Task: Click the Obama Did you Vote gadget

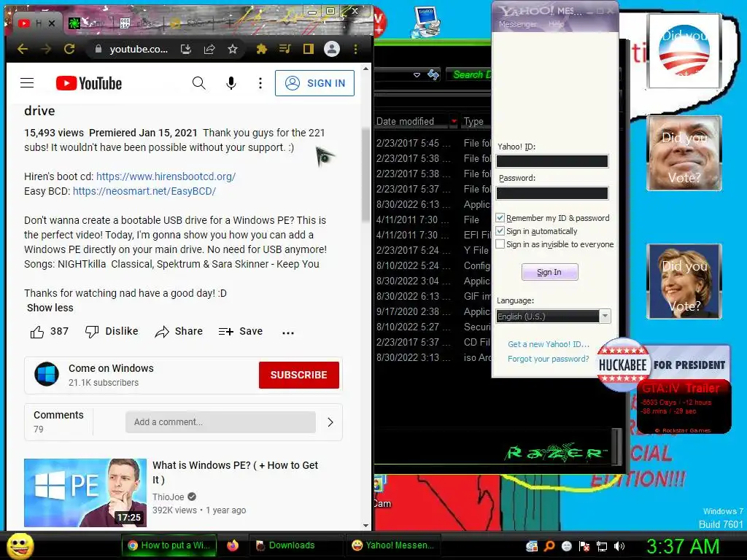Action: 684,51
